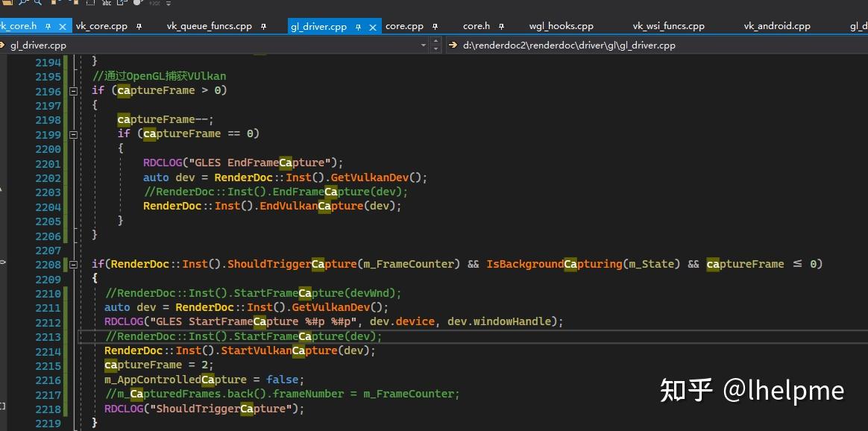The width and height of the screenshot is (868, 431).
Task: Click the go-to-reference toolbar icon
Action: 122,3
